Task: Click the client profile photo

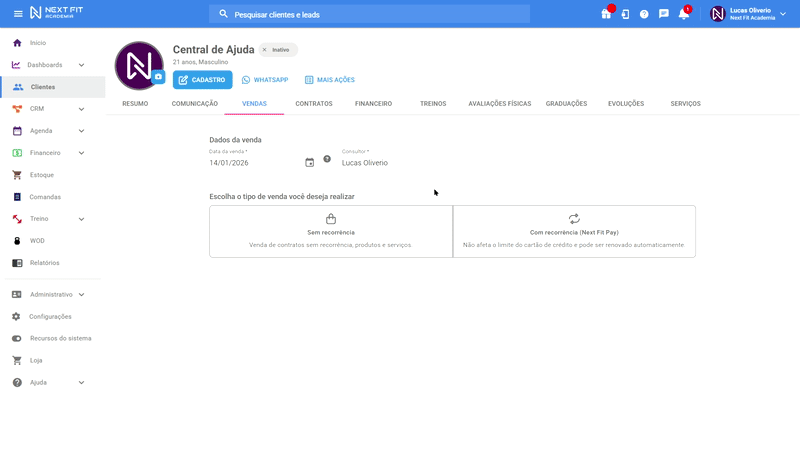Action: [x=138, y=65]
